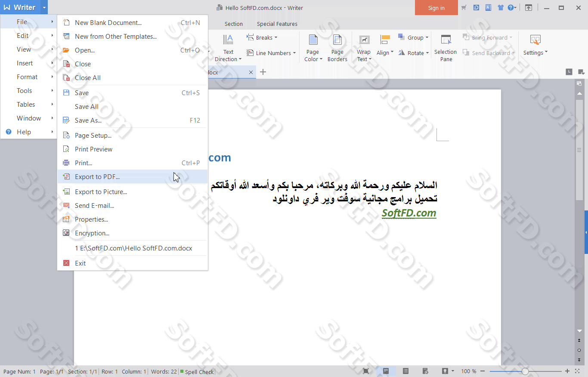The width and height of the screenshot is (588, 377).
Task: Choose Close All in the menu
Action: (x=133, y=78)
